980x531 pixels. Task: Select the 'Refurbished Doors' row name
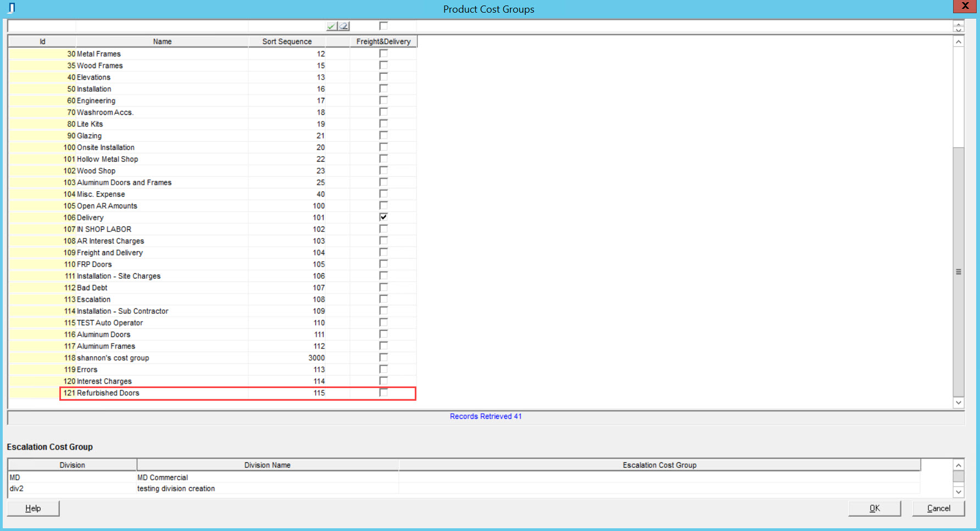pos(108,393)
